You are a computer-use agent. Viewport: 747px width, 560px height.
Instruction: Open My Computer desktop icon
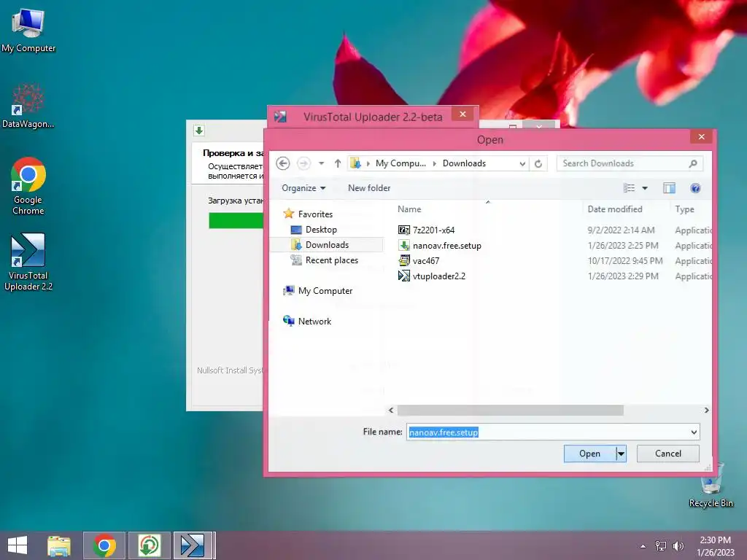coord(28,31)
